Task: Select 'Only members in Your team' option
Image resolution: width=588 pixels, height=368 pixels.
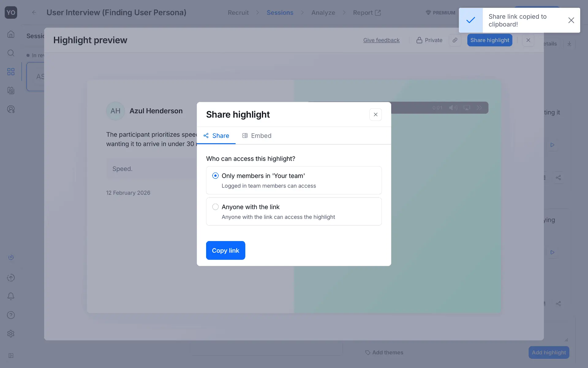Action: tap(215, 176)
